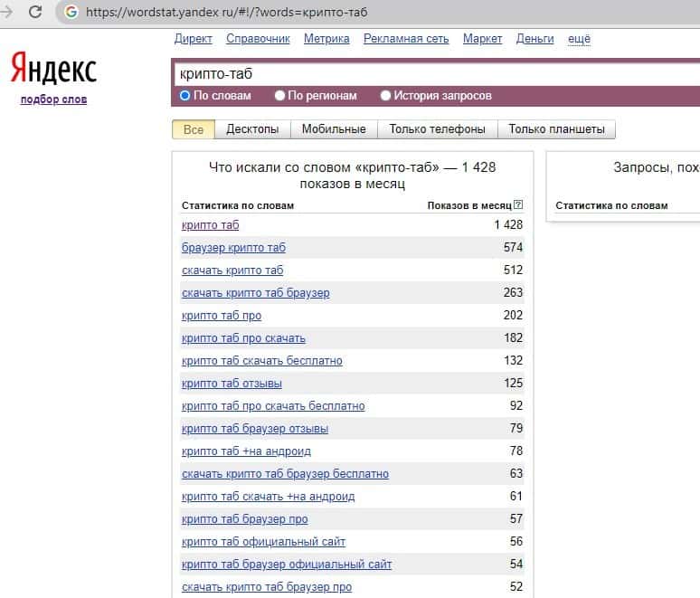This screenshot has width=700, height=598.
Task: Click the browser forward arrow
Action: (x=8, y=13)
